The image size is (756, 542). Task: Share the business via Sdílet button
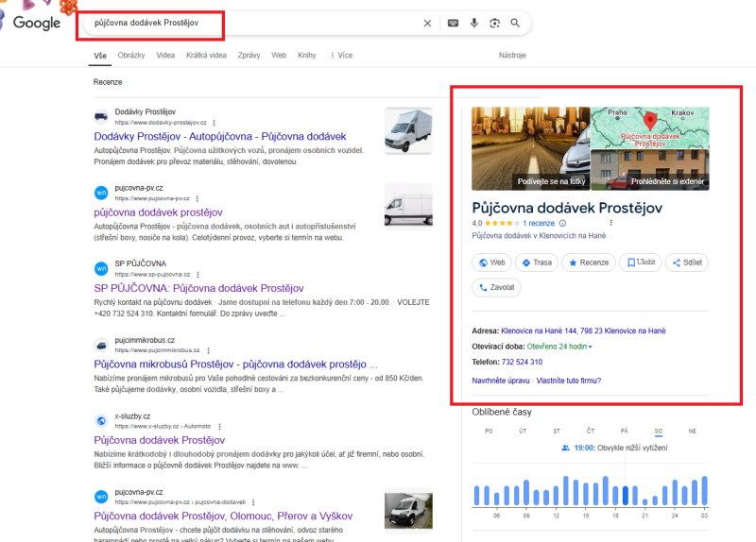click(687, 263)
